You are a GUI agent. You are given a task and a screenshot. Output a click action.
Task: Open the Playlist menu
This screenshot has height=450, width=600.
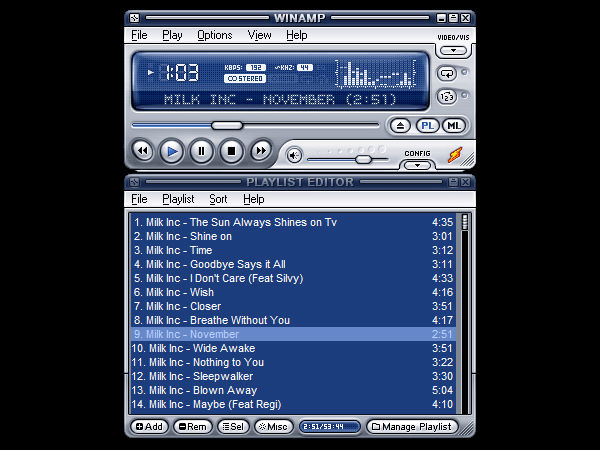pos(178,199)
